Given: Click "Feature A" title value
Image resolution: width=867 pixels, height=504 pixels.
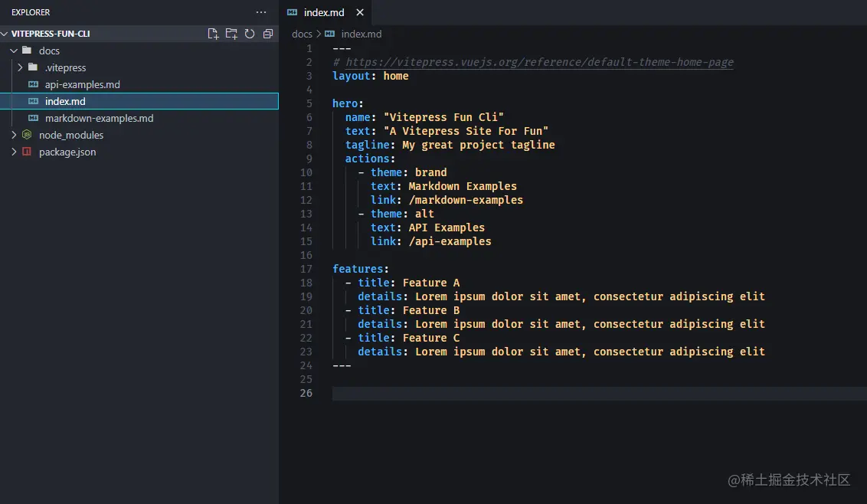Looking at the screenshot, I should [x=430, y=283].
